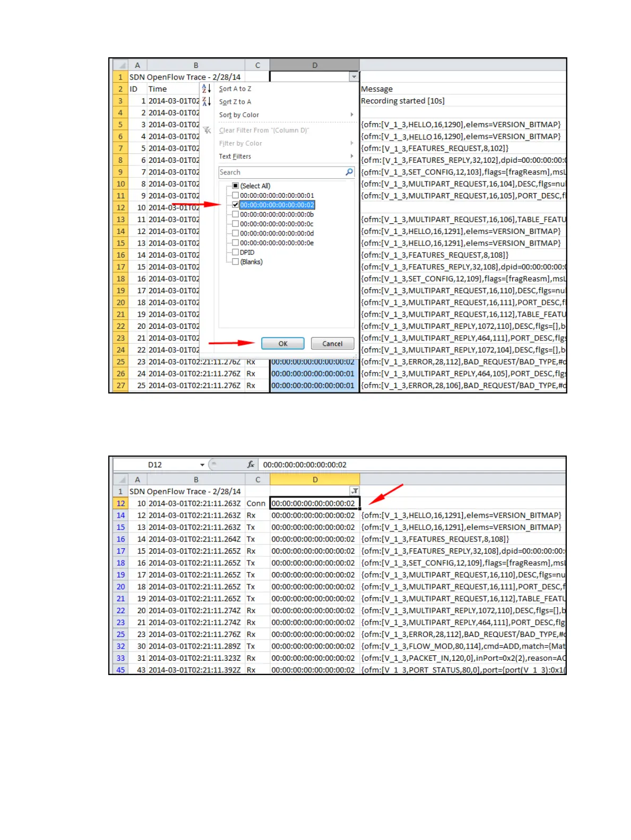
Task: Click the fx insert function icon
Action: coord(250,465)
